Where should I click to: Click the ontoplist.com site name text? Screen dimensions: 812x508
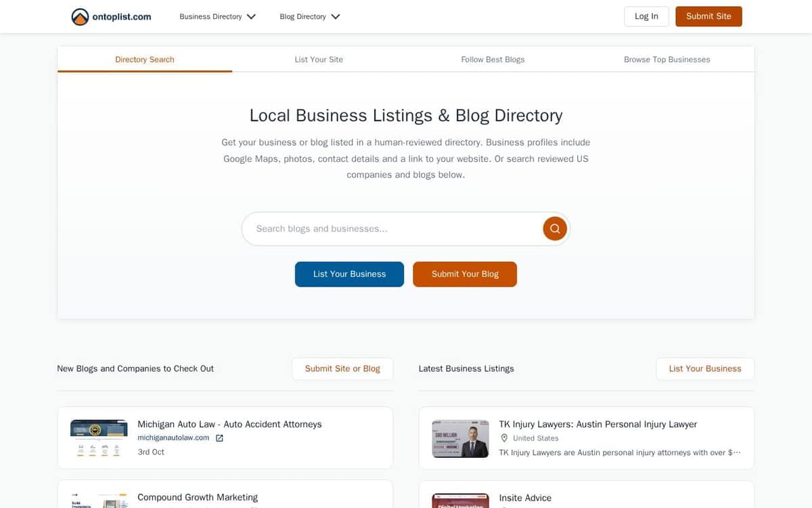(x=122, y=17)
